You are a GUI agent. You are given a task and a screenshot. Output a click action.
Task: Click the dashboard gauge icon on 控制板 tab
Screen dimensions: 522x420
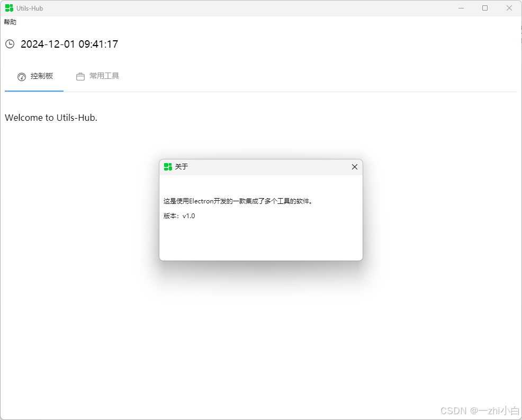[22, 77]
